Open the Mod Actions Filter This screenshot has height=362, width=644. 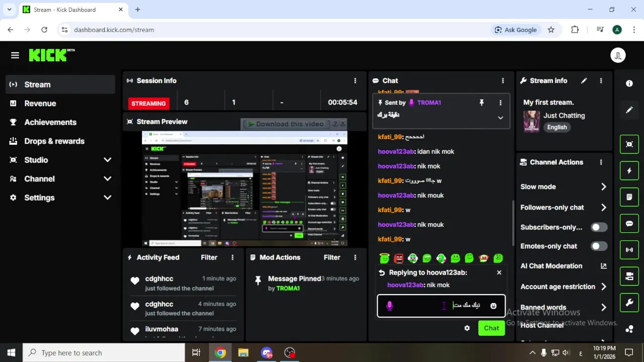tap(332, 257)
